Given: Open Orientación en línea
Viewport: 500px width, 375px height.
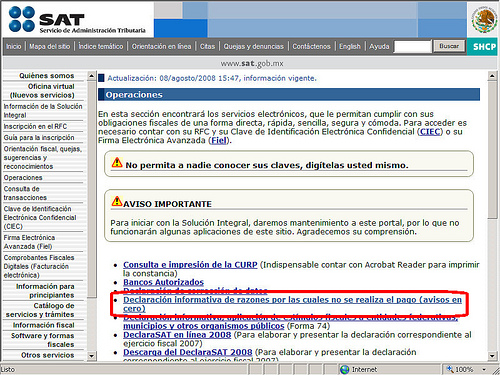Looking at the screenshot, I should [x=161, y=46].
